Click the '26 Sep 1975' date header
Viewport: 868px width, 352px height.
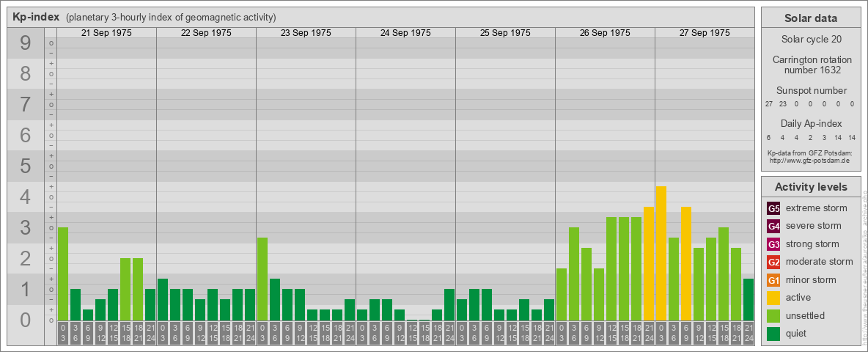pyautogui.click(x=605, y=33)
